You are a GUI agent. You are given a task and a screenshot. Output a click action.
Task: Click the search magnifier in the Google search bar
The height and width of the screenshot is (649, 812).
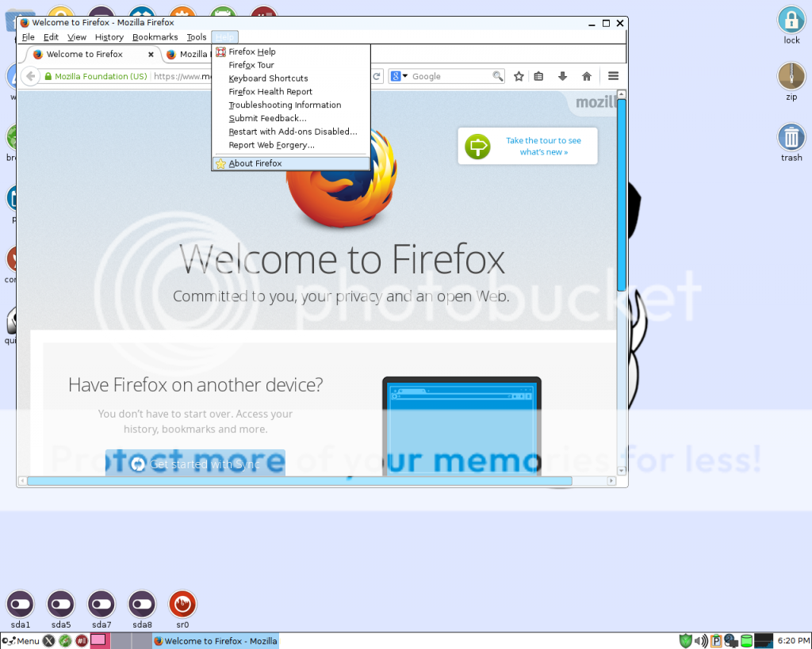(497, 75)
